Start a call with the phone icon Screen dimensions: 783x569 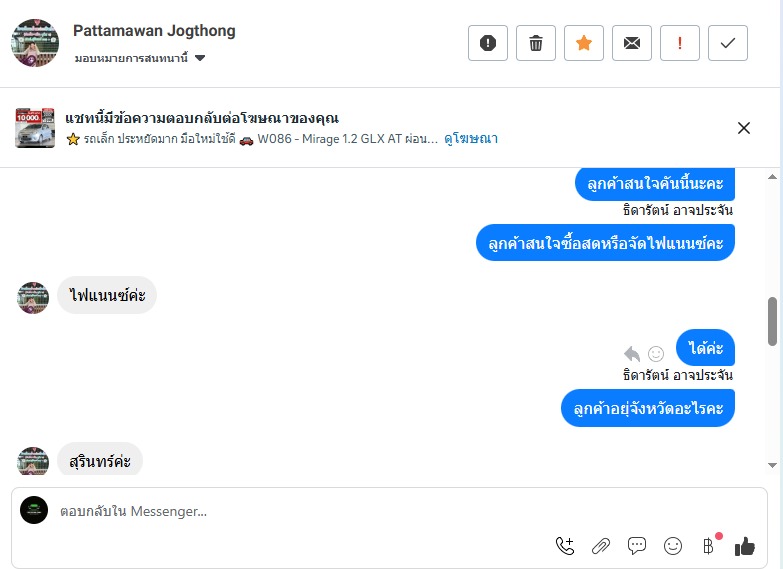coord(565,546)
